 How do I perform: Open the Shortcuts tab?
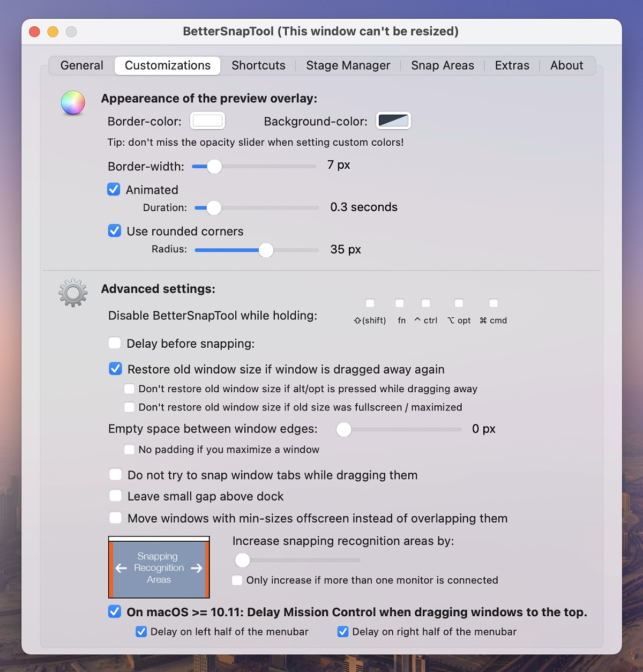258,65
